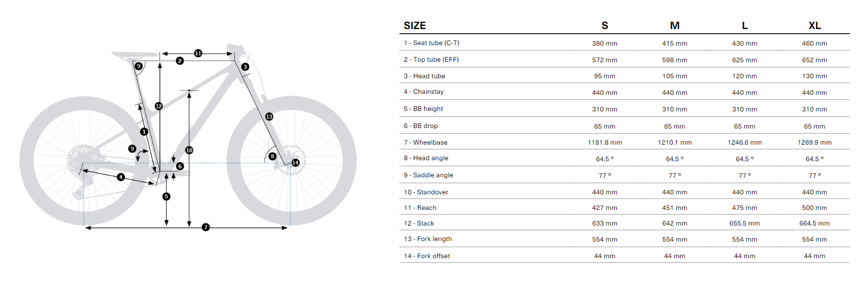Select the S size column header

pos(604,25)
